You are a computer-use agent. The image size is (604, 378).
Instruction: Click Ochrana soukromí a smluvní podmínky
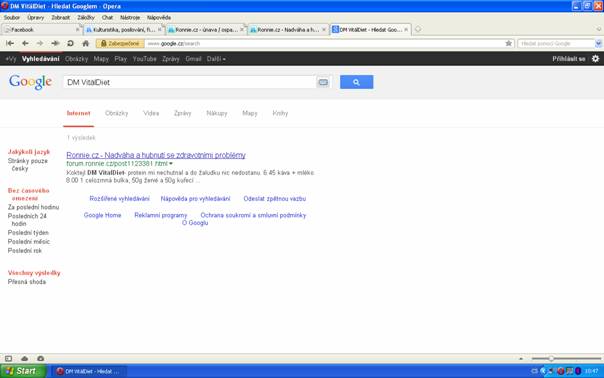(253, 215)
